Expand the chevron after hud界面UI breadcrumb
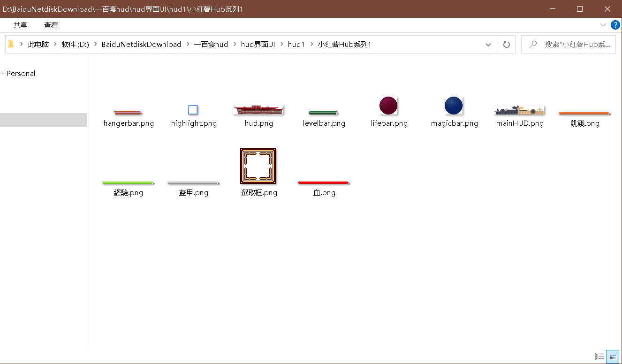The height and width of the screenshot is (364, 622). (x=282, y=45)
